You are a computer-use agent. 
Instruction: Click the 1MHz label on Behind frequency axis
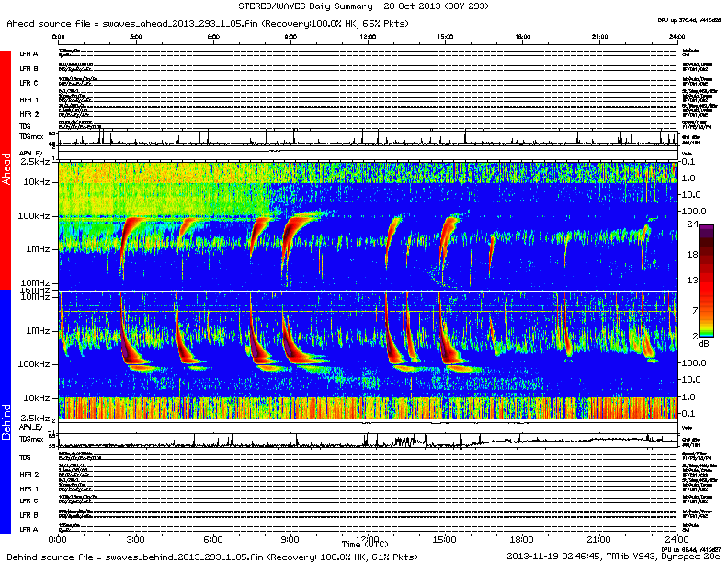[39, 330]
